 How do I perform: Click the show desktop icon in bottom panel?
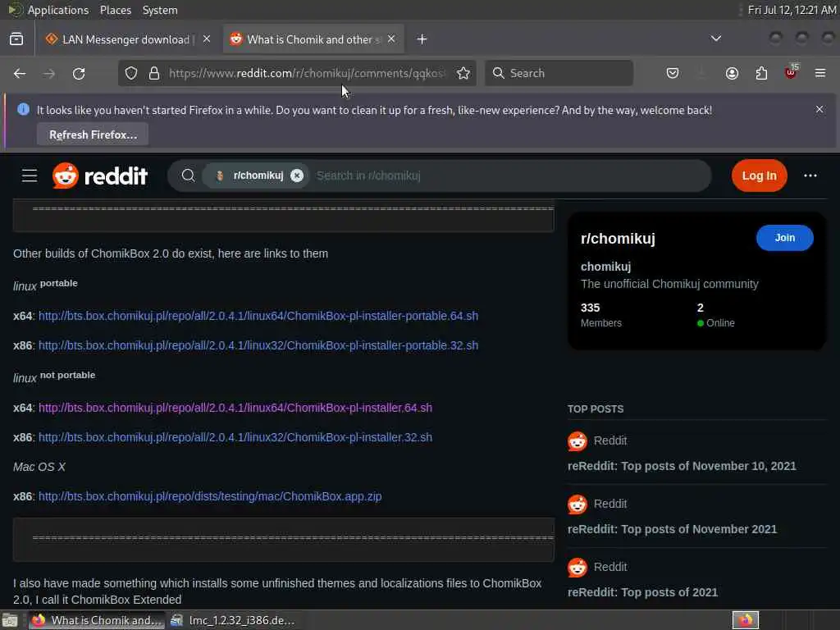[x=10, y=620]
